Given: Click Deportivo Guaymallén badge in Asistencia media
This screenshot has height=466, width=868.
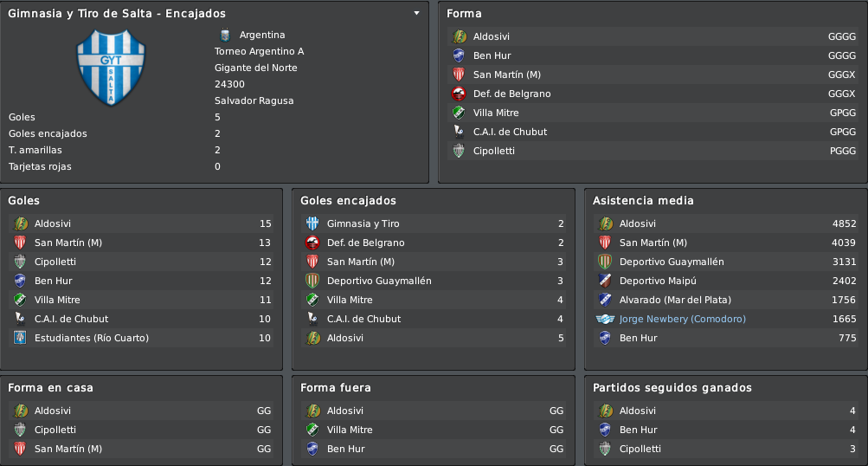Looking at the screenshot, I should pyautogui.click(x=605, y=262).
